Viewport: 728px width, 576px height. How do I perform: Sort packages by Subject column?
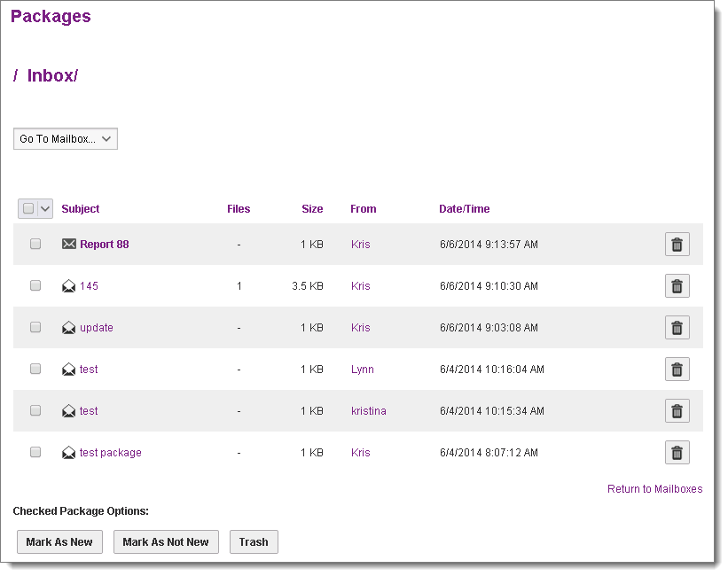click(81, 209)
